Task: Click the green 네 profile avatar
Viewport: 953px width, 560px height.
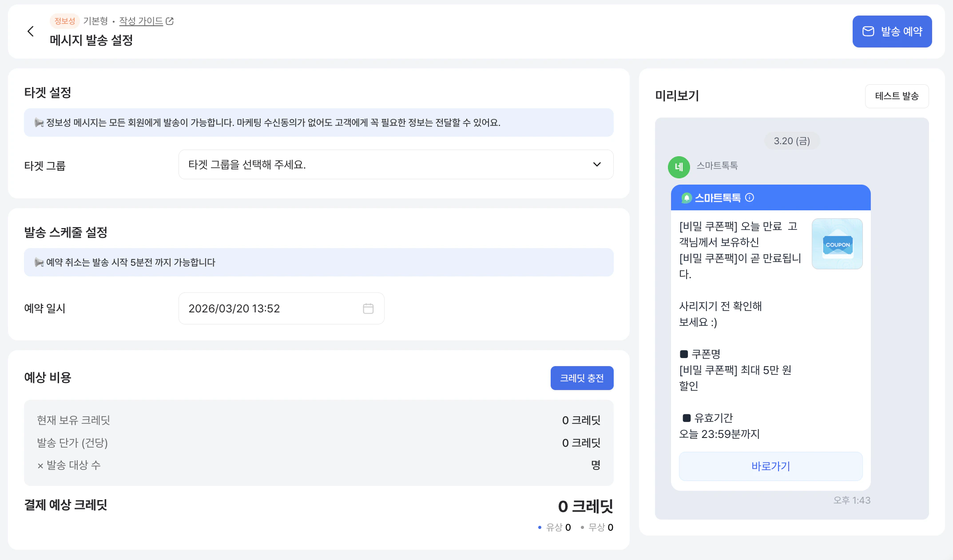Action: click(679, 167)
